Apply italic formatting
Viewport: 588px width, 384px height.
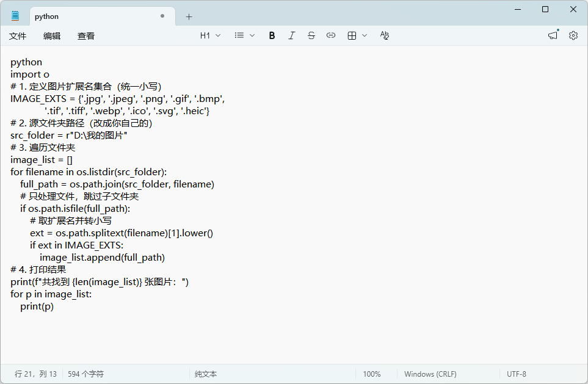pyautogui.click(x=291, y=35)
